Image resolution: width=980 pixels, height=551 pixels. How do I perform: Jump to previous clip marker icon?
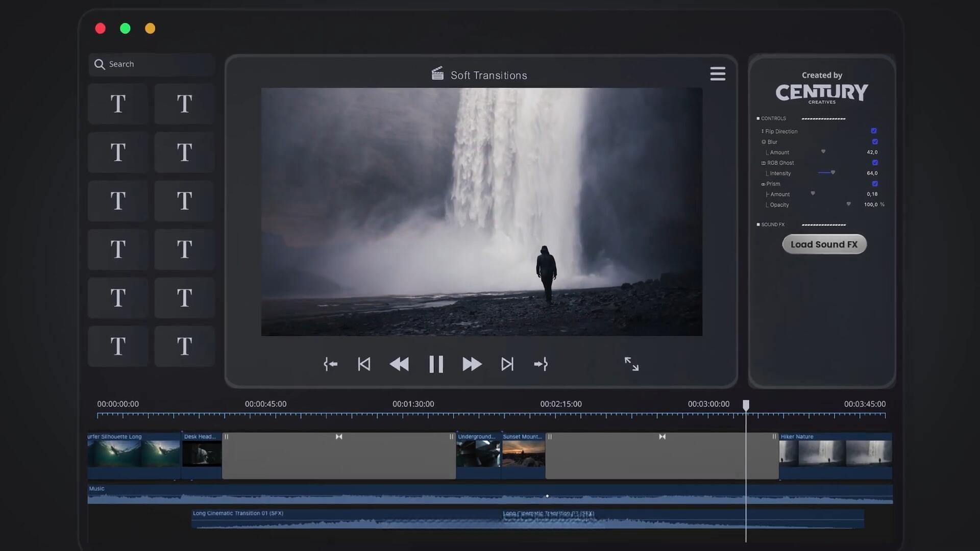click(364, 364)
